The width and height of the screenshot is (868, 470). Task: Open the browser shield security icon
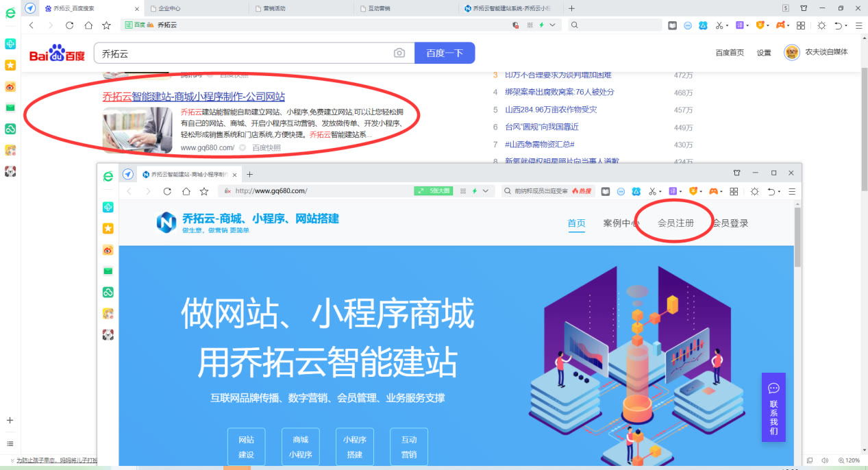[703, 24]
